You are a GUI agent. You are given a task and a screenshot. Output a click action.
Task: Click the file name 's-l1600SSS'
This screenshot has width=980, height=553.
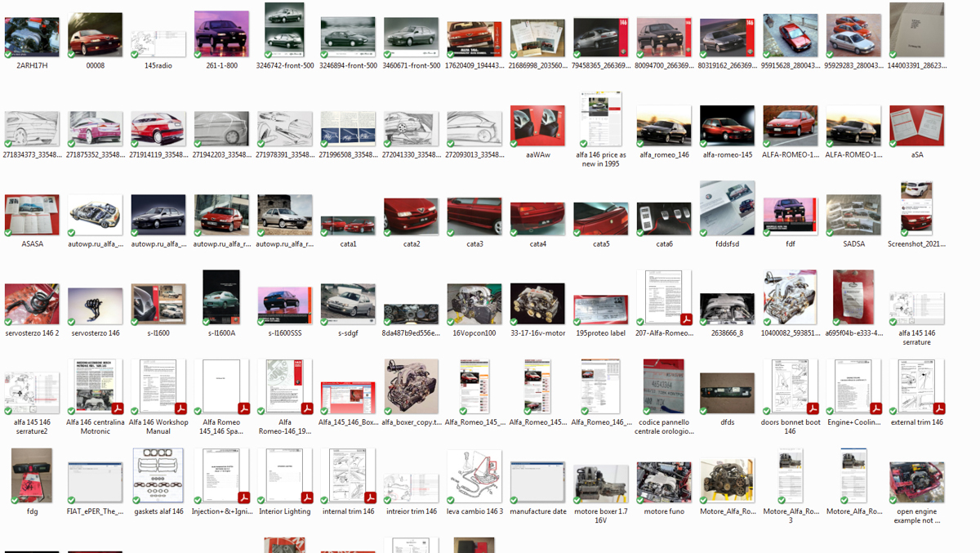[284, 333]
